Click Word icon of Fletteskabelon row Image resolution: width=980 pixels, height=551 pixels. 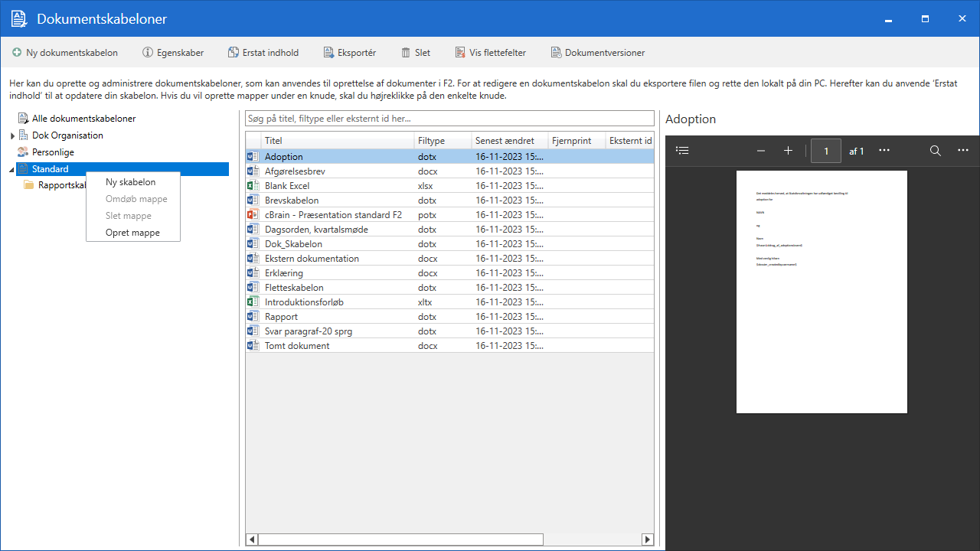[x=253, y=288]
